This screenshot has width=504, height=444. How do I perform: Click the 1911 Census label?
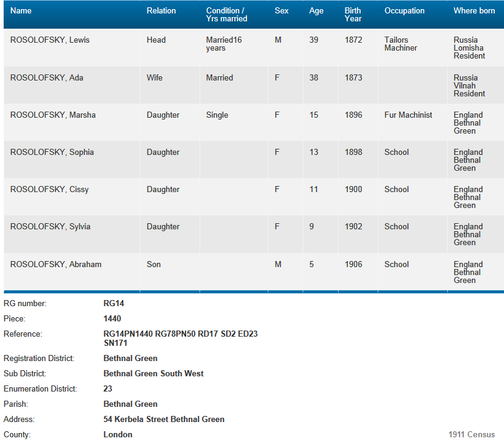[473, 435]
